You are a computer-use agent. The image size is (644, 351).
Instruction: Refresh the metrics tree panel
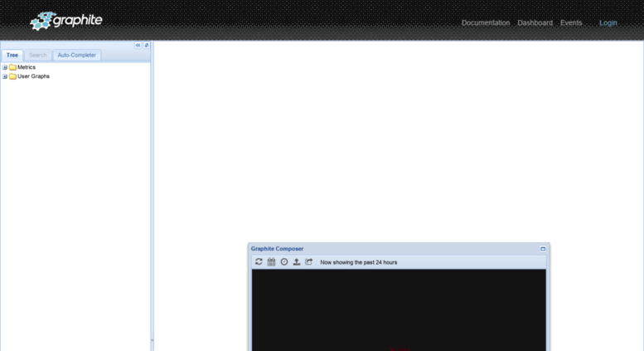pos(146,45)
